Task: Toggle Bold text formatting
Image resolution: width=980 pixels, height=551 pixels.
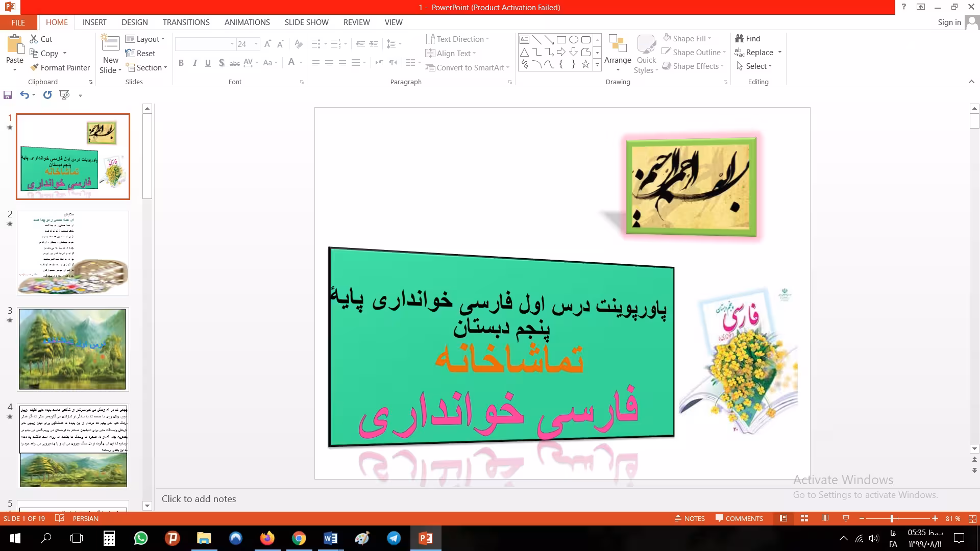Action: coord(181,63)
